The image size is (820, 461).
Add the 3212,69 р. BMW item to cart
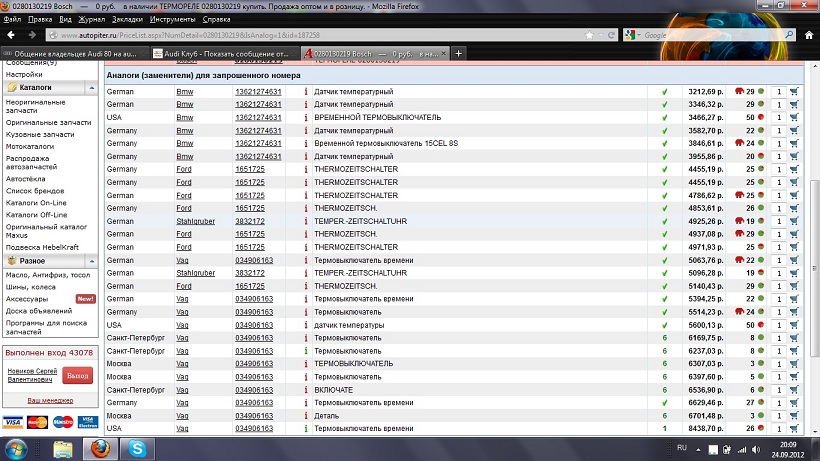[x=794, y=91]
